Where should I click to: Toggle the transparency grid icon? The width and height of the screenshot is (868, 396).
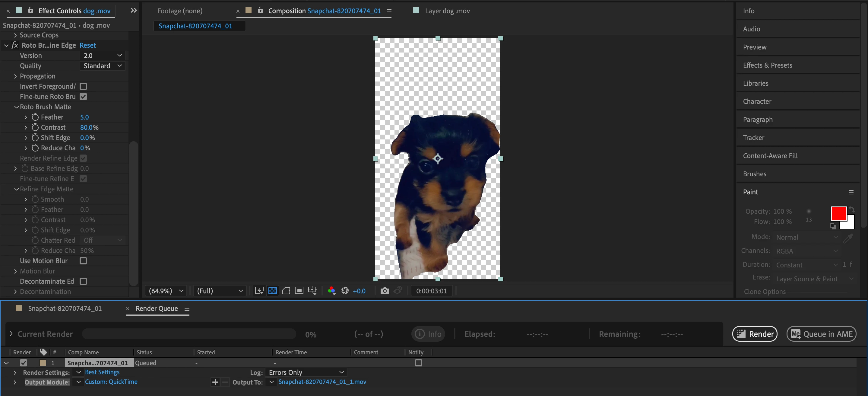[272, 291]
